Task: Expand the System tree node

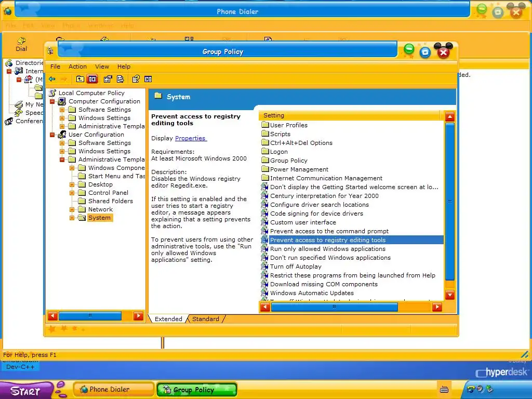Action: click(72, 218)
